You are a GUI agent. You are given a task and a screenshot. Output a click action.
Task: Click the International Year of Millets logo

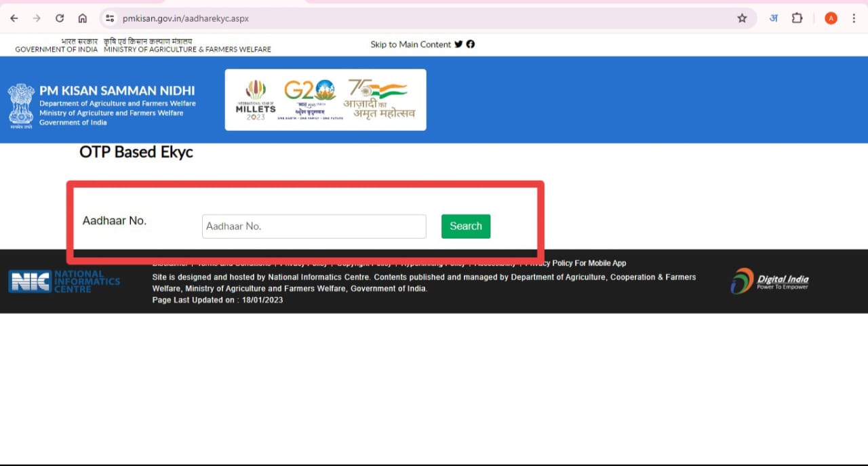click(256, 100)
